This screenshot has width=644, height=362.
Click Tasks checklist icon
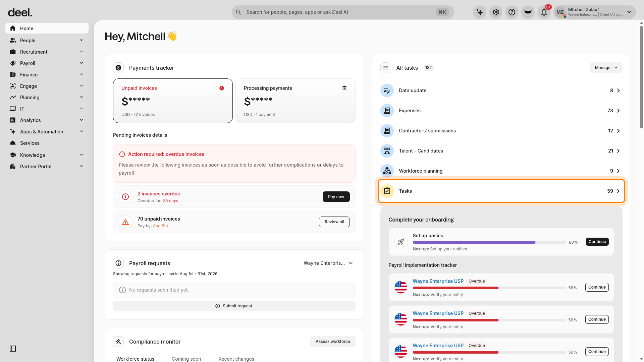click(x=387, y=191)
